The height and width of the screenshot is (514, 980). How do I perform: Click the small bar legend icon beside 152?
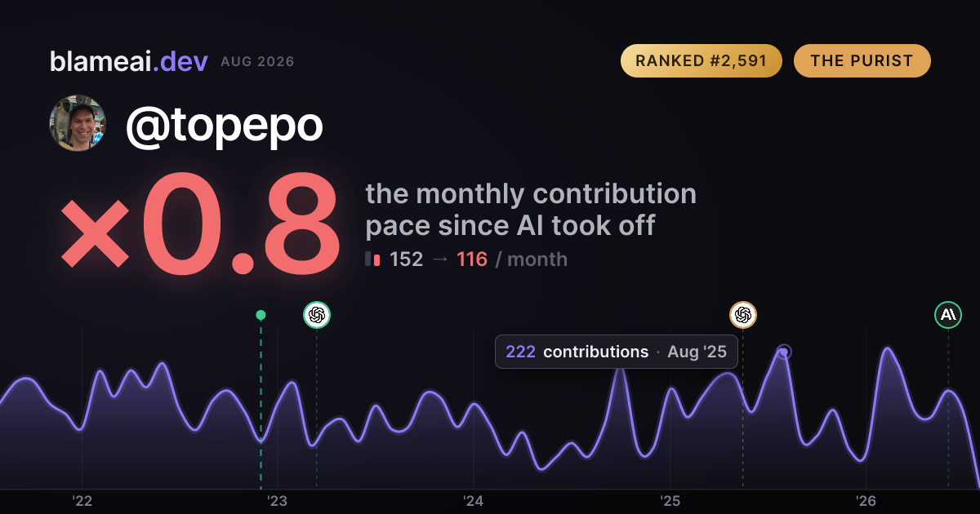click(x=372, y=259)
